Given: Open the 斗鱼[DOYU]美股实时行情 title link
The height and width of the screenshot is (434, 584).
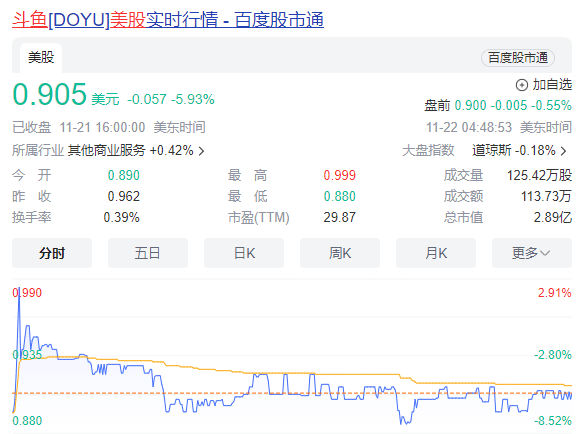Looking at the screenshot, I should click(168, 20).
